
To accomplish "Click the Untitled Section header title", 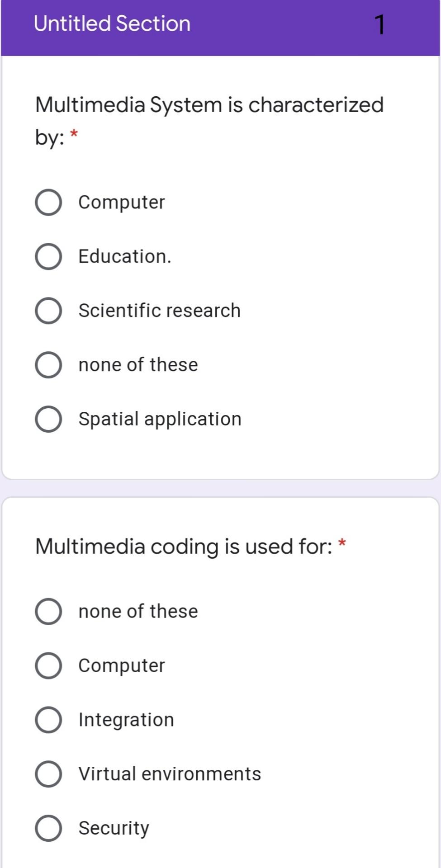I will (x=112, y=24).
